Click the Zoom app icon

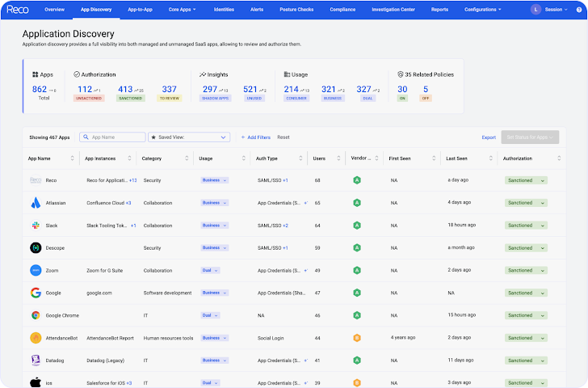36,270
